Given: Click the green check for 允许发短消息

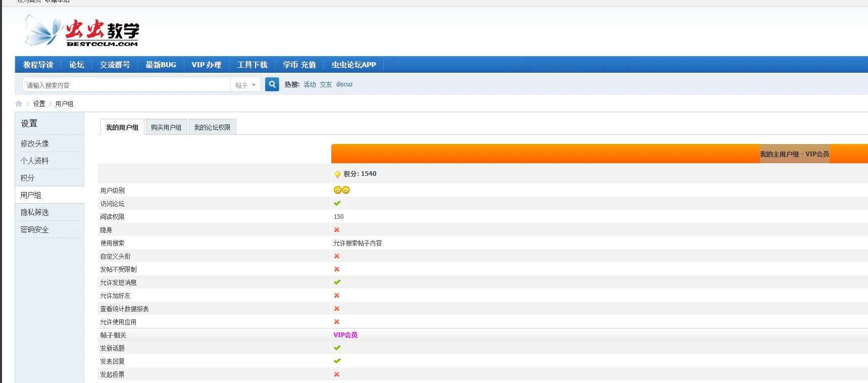Looking at the screenshot, I should click(x=337, y=282).
